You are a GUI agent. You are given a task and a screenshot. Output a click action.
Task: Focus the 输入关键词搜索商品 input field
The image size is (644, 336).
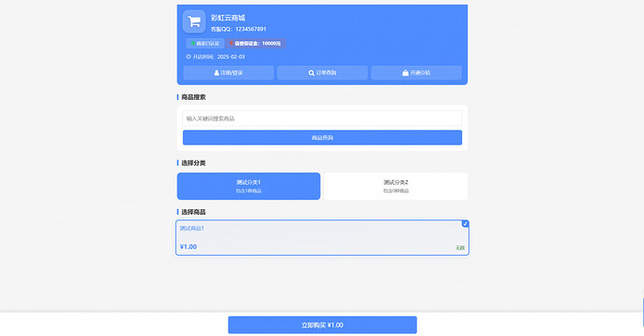tap(322, 119)
